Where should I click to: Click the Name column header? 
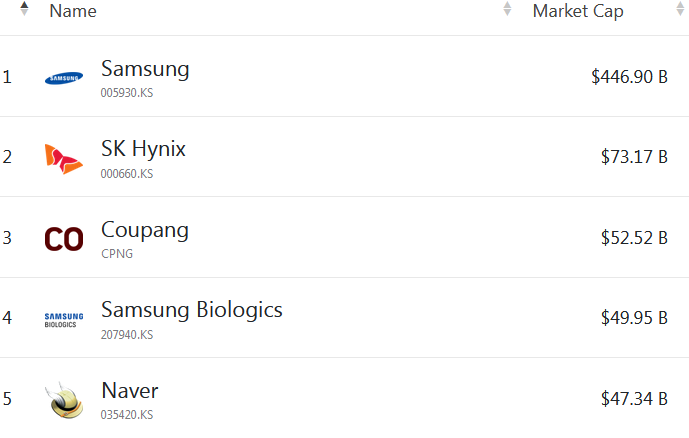pyautogui.click(x=73, y=11)
